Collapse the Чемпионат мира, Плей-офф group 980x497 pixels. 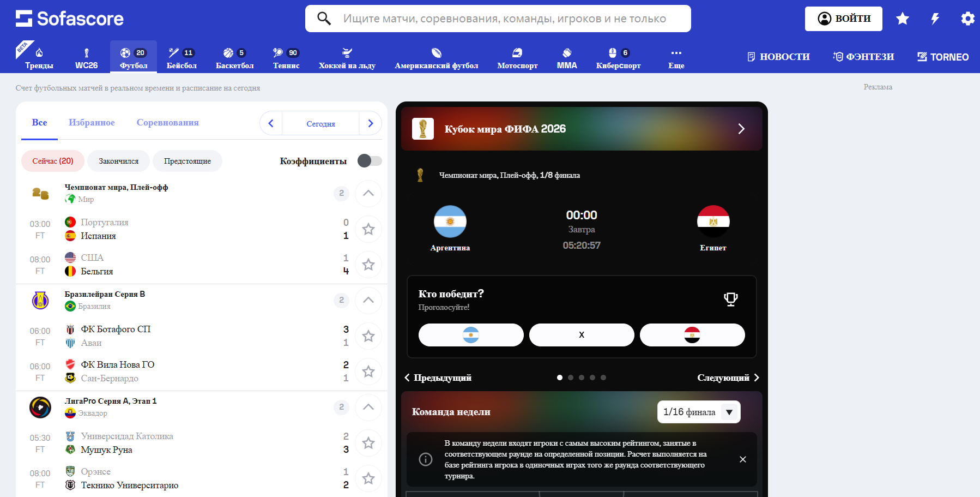[x=368, y=193]
